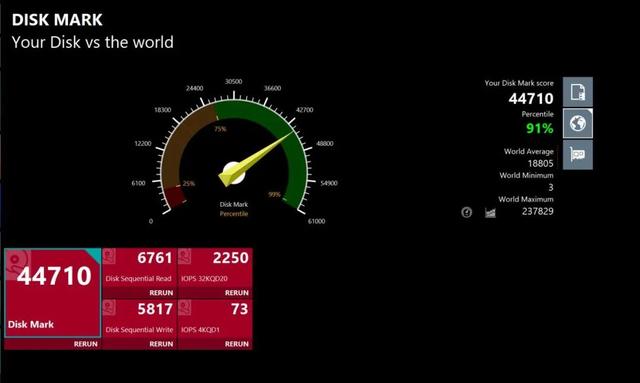Open the hardware card icon on right panel
Image resolution: width=640 pixels, height=383 pixels.
click(578, 155)
